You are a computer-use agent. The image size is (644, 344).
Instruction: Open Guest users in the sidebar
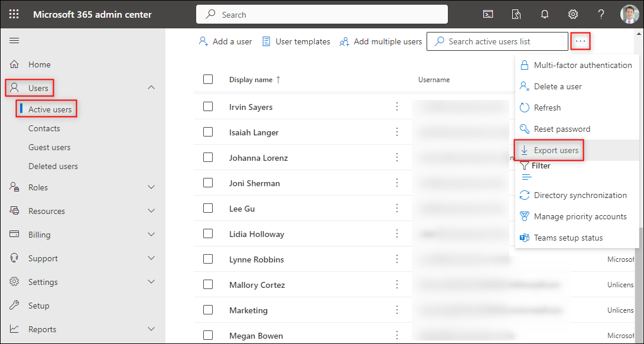(x=49, y=147)
